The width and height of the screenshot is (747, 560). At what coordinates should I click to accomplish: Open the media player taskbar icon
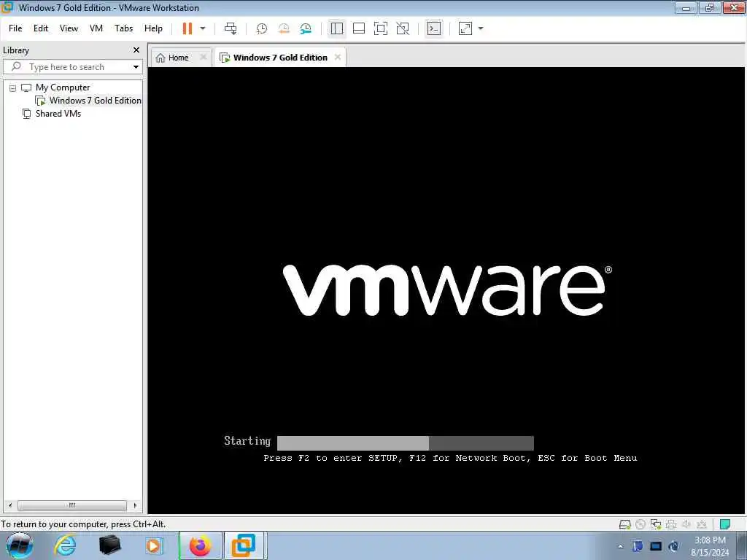point(154,545)
